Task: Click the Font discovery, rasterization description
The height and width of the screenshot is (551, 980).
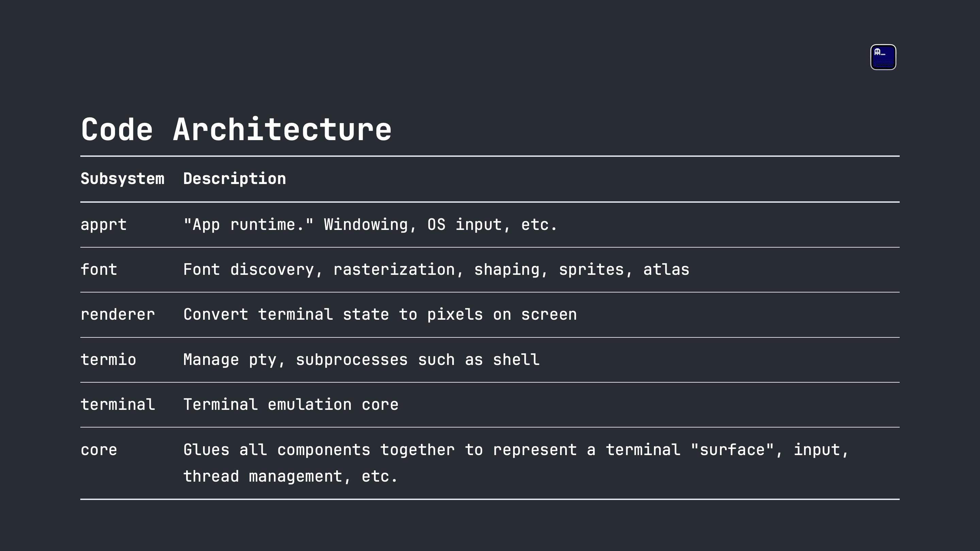Action: coord(436,270)
